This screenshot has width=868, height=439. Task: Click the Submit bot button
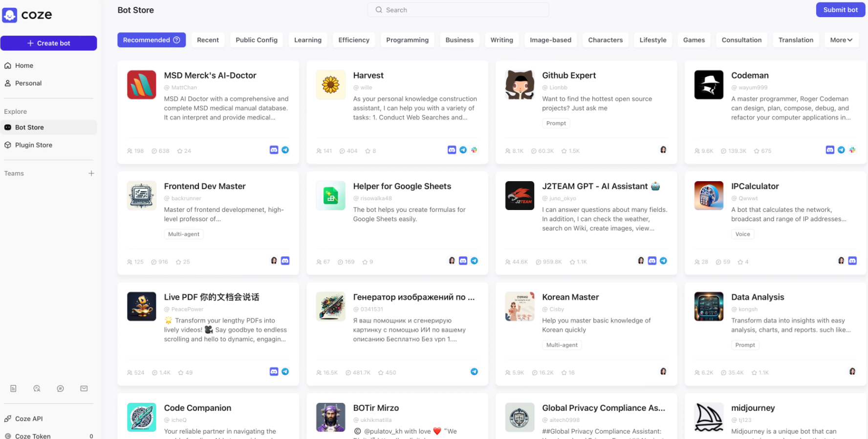(840, 10)
